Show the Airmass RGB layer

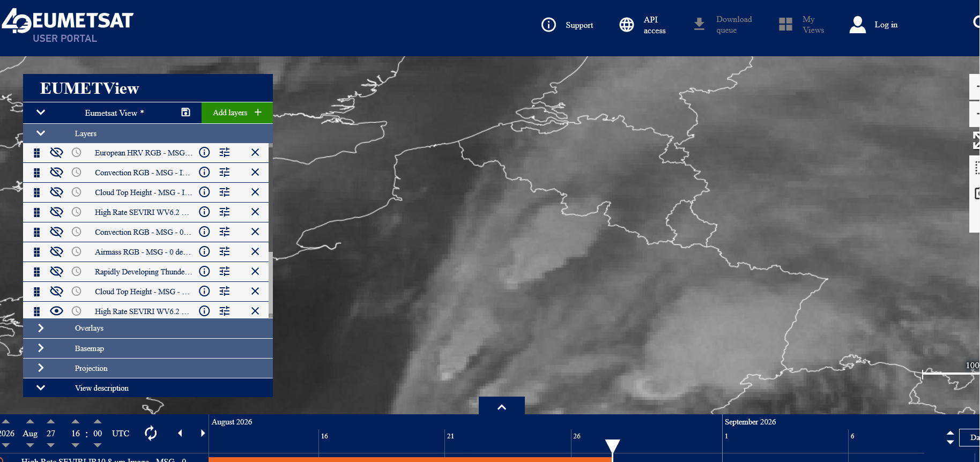point(56,251)
